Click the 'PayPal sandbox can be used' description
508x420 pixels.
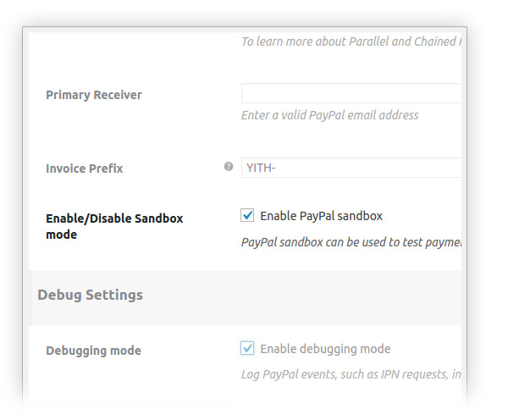point(351,242)
